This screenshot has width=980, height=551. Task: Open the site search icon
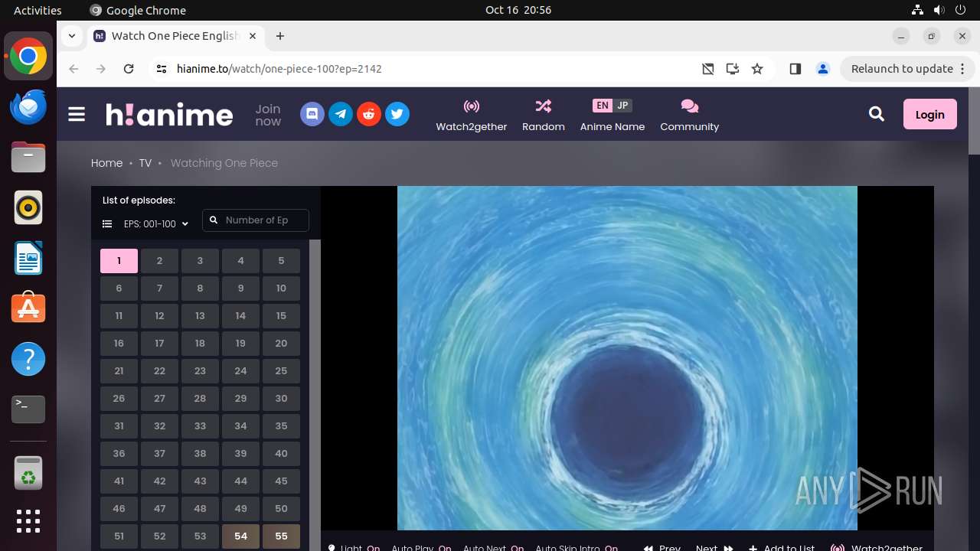click(877, 114)
